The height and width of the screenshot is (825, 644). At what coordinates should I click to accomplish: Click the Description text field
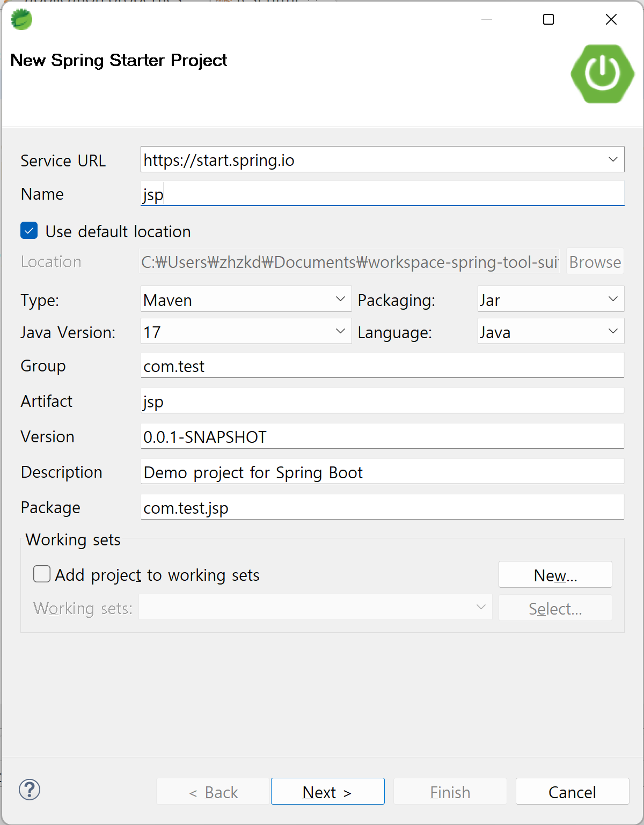pyautogui.click(x=383, y=472)
